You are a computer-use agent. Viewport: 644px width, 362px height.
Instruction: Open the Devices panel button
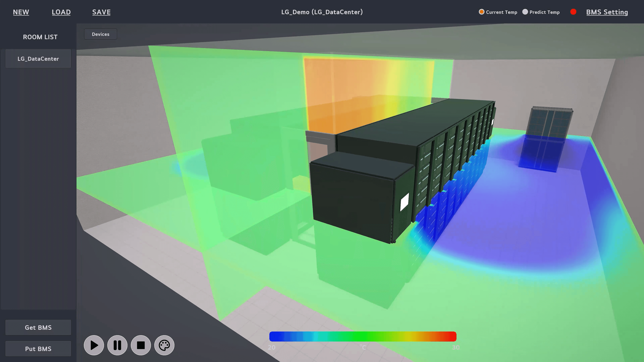(x=100, y=34)
